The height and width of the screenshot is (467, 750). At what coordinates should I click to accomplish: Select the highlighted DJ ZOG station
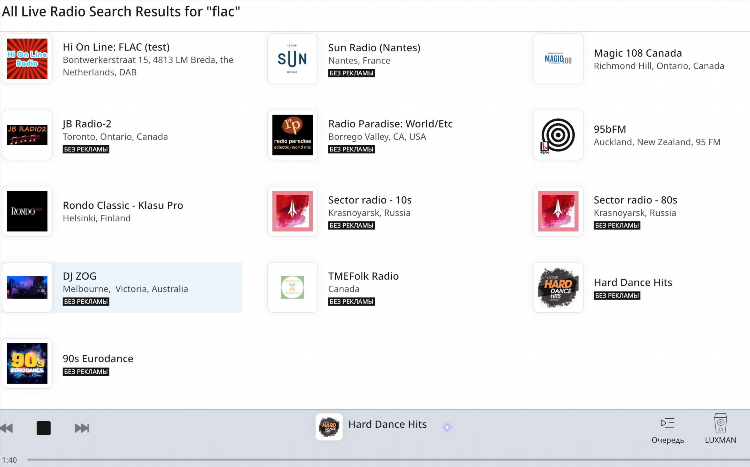point(122,287)
